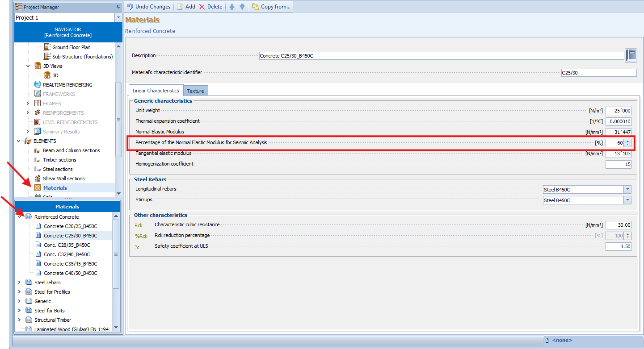644x349 pixels.
Task: Open the Project 1 dropdown
Action: 118,18
